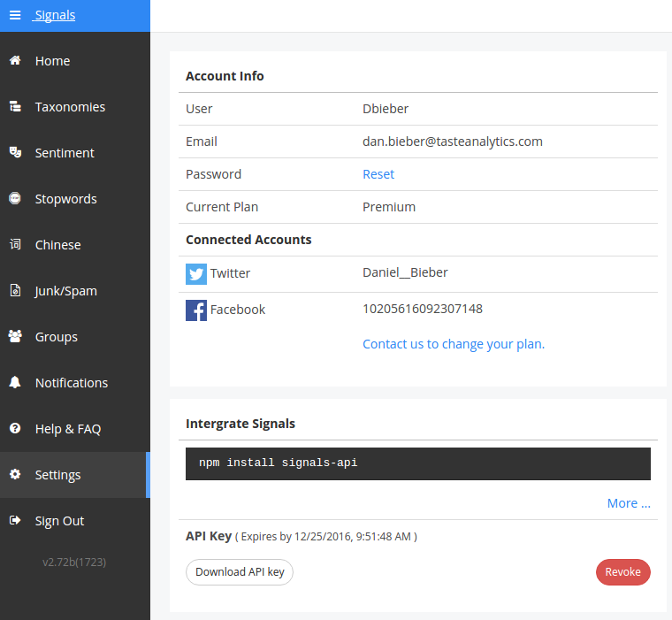Viewport: 672px width, 620px height.
Task: Click the Facebook account label
Action: 238,310
